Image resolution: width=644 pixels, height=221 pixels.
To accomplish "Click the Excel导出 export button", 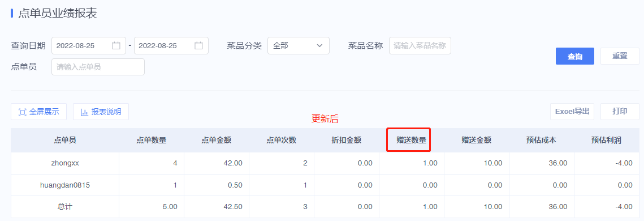I will [572, 112].
